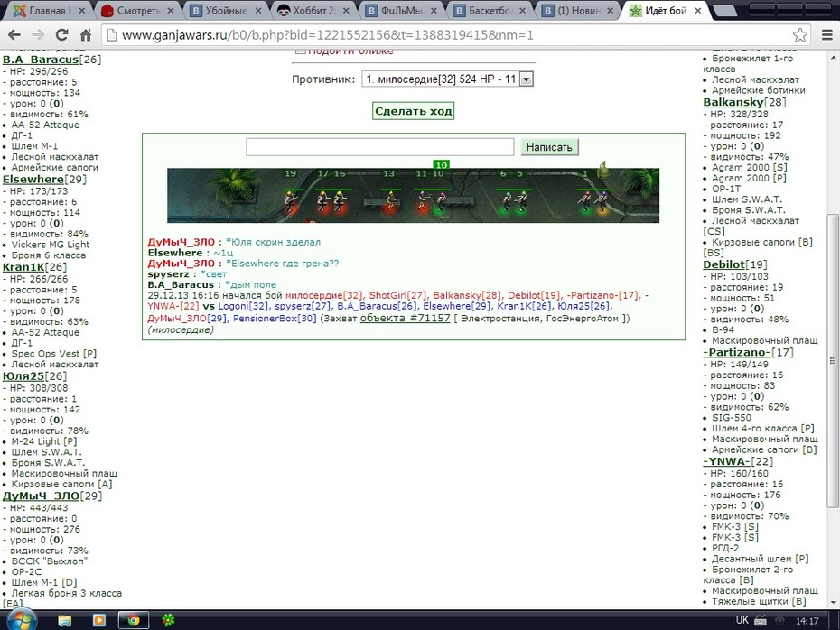Switch to the 'Баскетбол' tab
The height and width of the screenshot is (630, 840).
490,10
